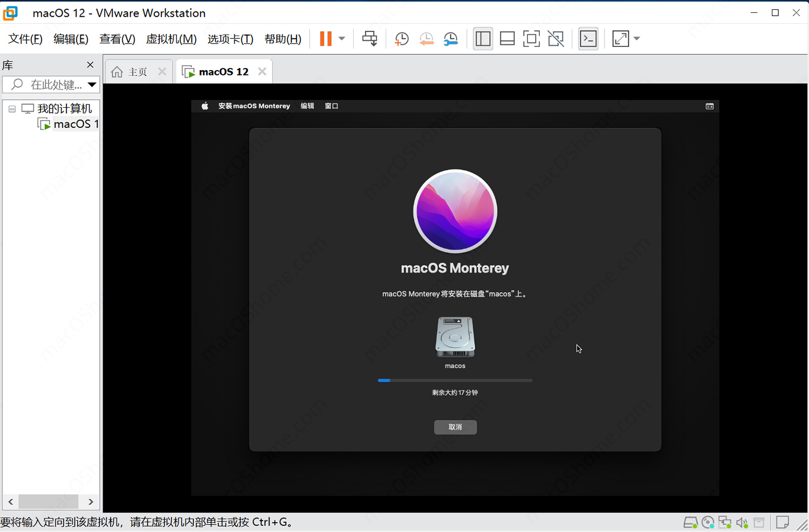Screen dimensions: 809x532
Task: Open stretch mode dropdown arrow
Action: coord(637,39)
